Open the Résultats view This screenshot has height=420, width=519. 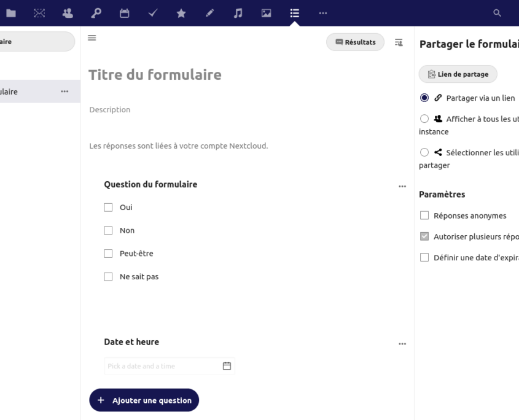[356, 42]
